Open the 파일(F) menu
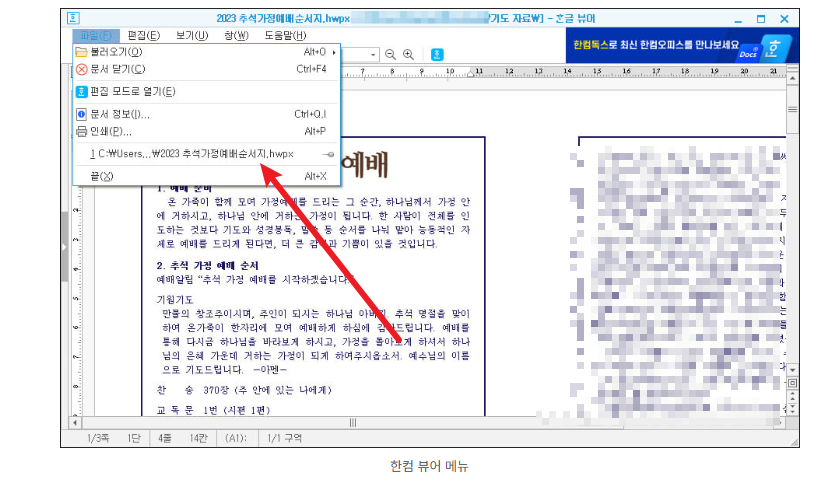The height and width of the screenshot is (492, 826). coord(96,35)
